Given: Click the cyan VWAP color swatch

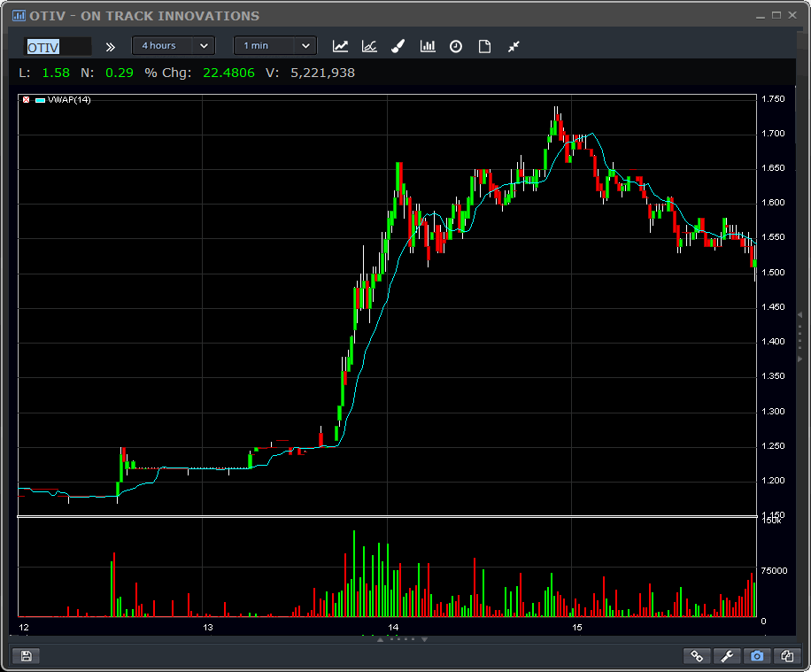Looking at the screenshot, I should 40,100.
